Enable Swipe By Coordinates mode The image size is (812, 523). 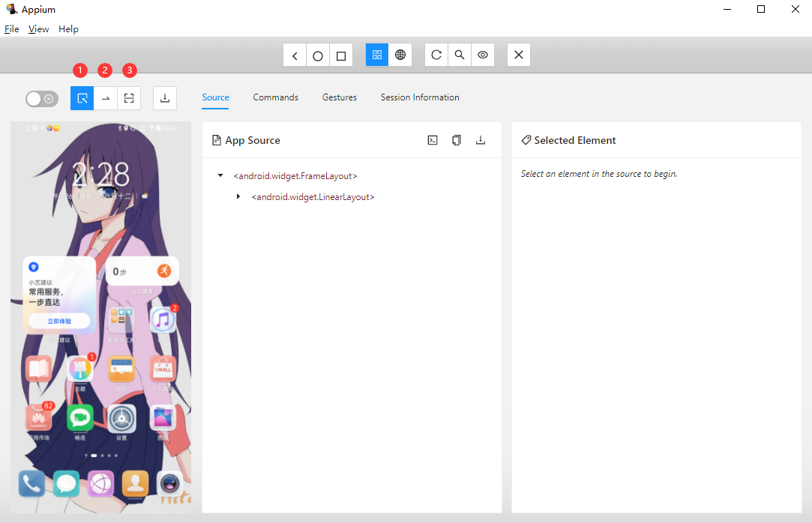[x=106, y=98]
